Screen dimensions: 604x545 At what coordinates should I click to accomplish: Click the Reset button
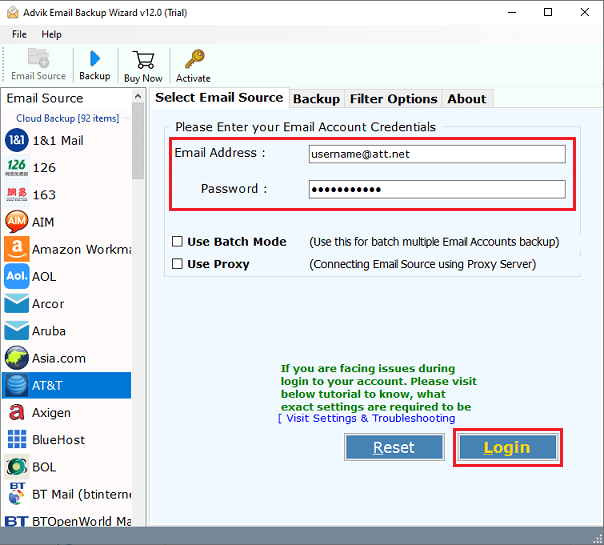point(394,447)
